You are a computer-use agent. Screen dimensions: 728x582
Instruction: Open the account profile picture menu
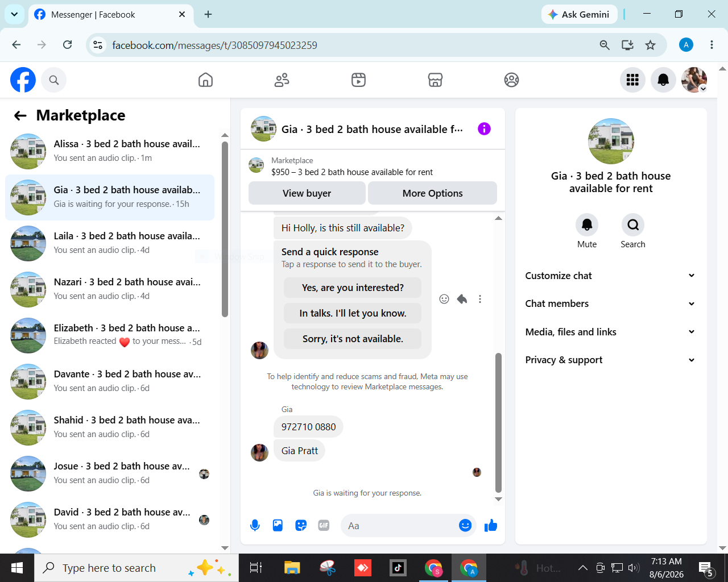[694, 80]
